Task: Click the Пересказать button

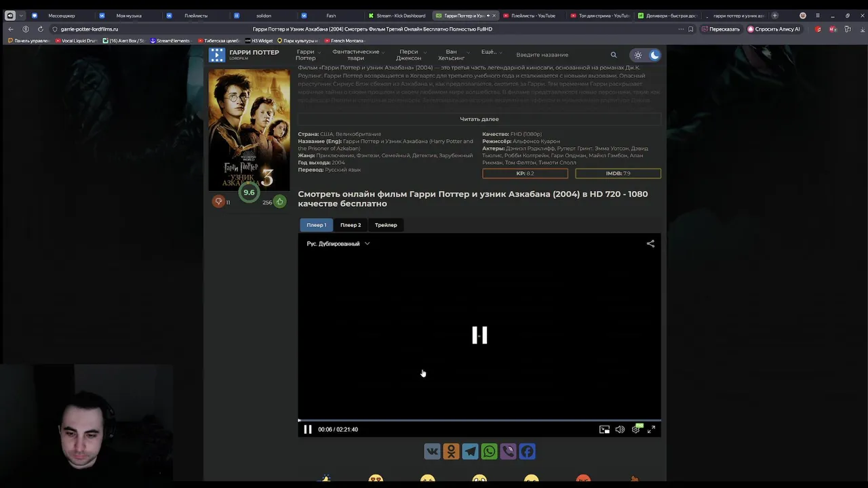Action: [x=721, y=29]
